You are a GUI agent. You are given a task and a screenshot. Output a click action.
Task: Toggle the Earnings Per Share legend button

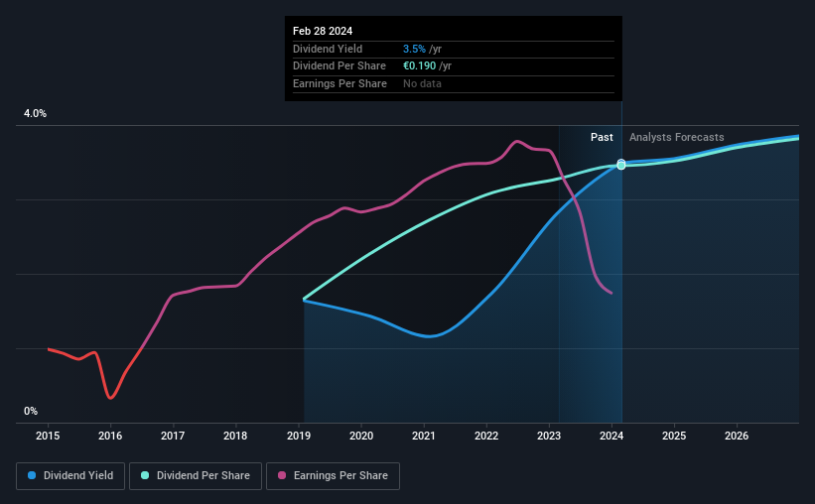tap(333, 476)
